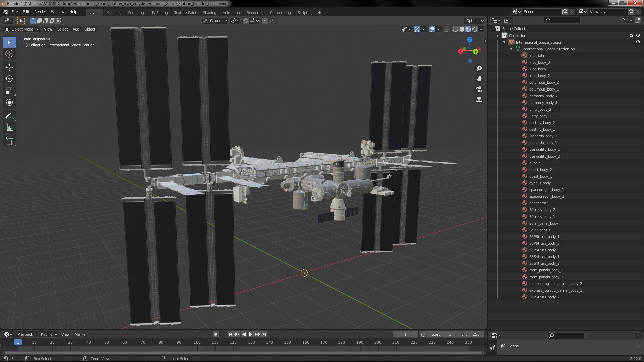Jump to timeline end endpoint
This screenshot has height=362, width=644.
(x=264, y=334)
